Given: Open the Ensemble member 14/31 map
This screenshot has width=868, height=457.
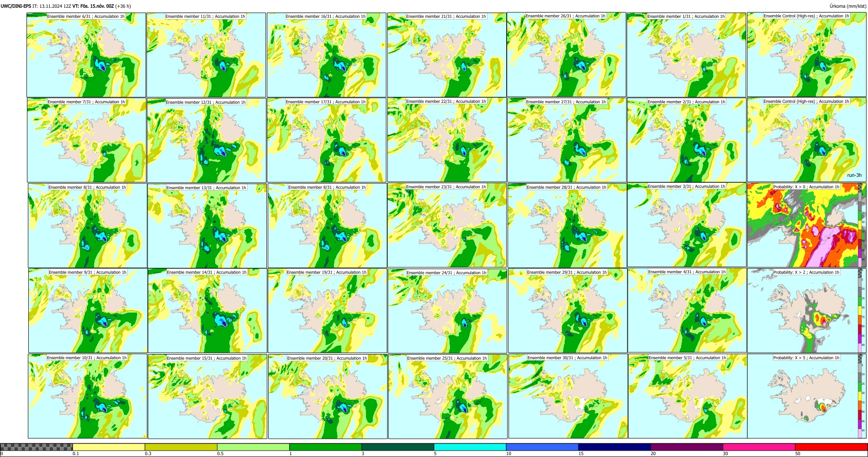Looking at the screenshot, I should 207,311.
